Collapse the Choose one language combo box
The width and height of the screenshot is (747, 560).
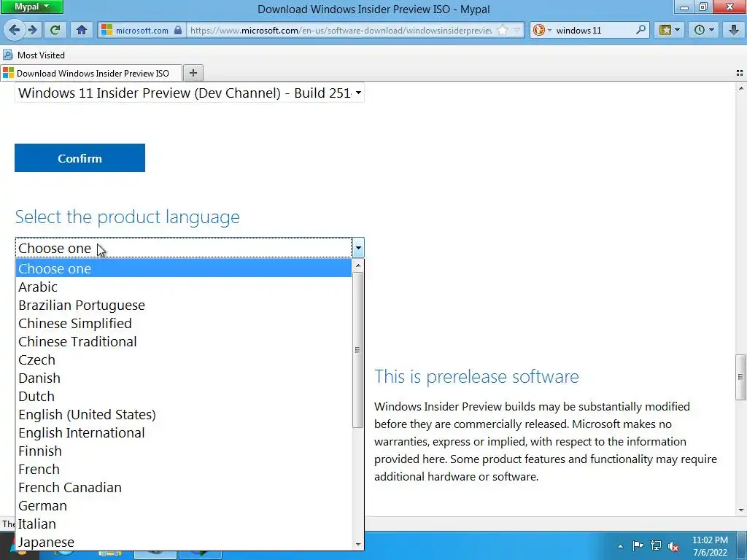click(x=190, y=248)
